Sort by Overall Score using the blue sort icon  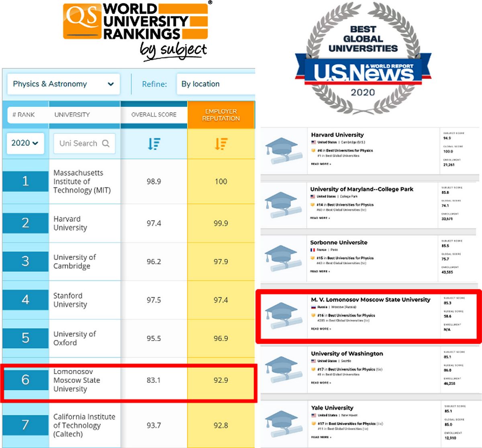click(154, 143)
